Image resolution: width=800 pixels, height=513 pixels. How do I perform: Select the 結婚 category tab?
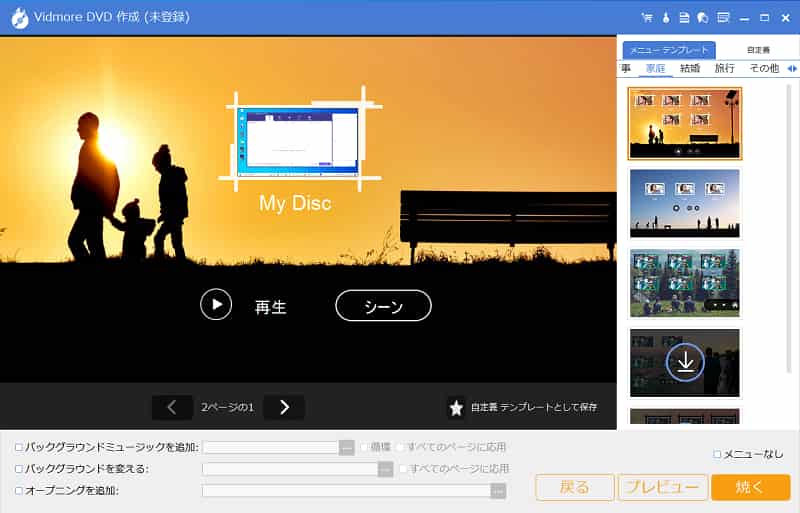[x=690, y=68]
